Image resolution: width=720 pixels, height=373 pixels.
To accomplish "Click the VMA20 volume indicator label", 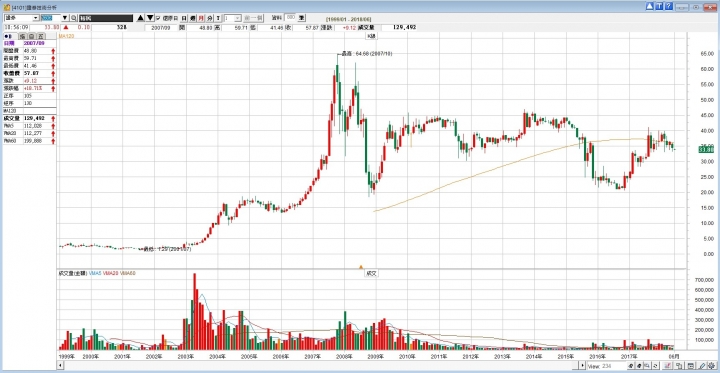I will coord(111,273).
